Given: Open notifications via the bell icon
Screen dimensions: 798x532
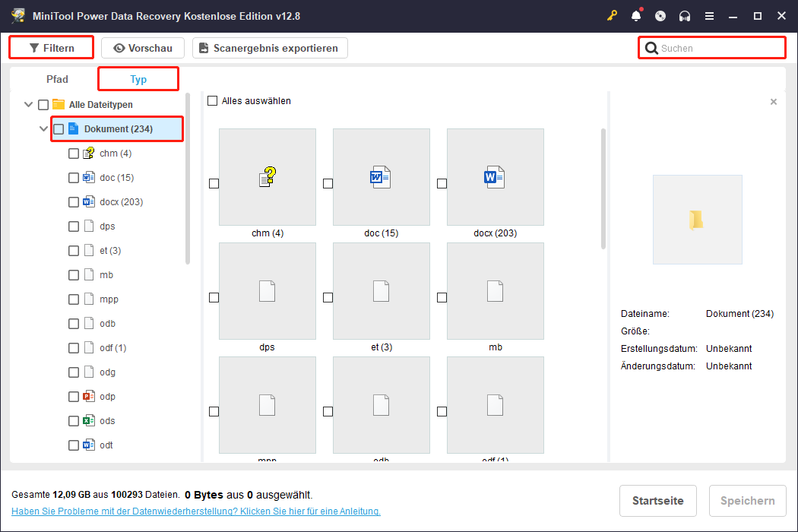Looking at the screenshot, I should pos(636,15).
